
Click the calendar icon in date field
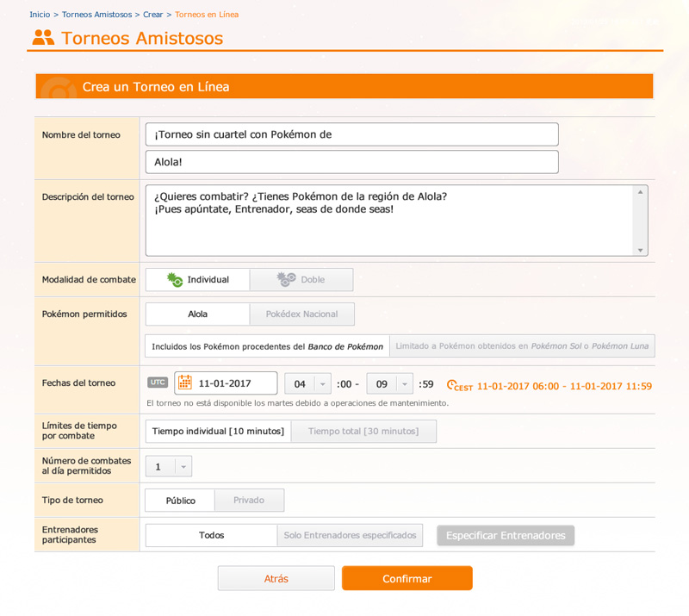coord(185,383)
